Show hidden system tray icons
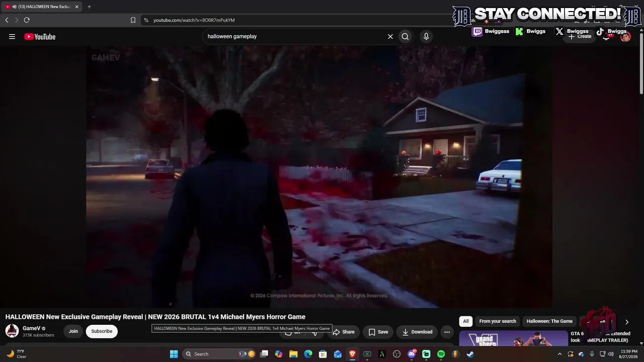Image resolution: width=644 pixels, height=362 pixels. [559, 354]
